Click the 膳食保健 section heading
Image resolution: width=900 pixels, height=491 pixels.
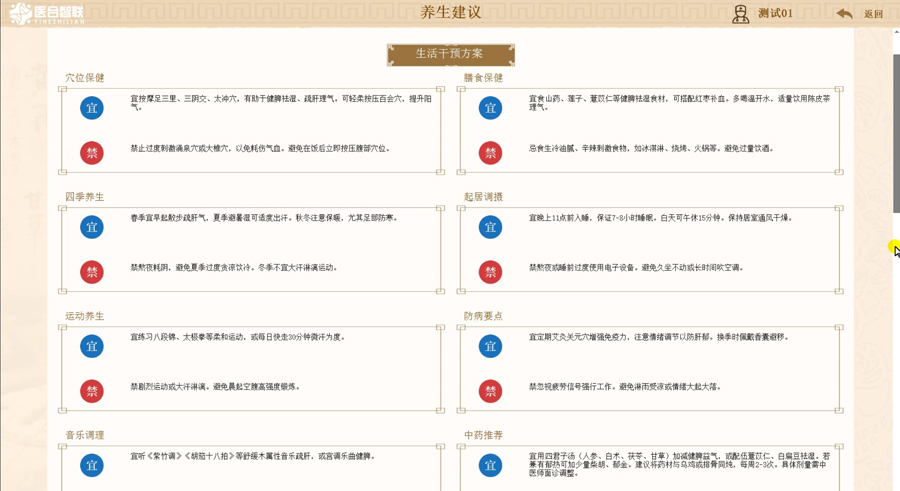coord(483,78)
